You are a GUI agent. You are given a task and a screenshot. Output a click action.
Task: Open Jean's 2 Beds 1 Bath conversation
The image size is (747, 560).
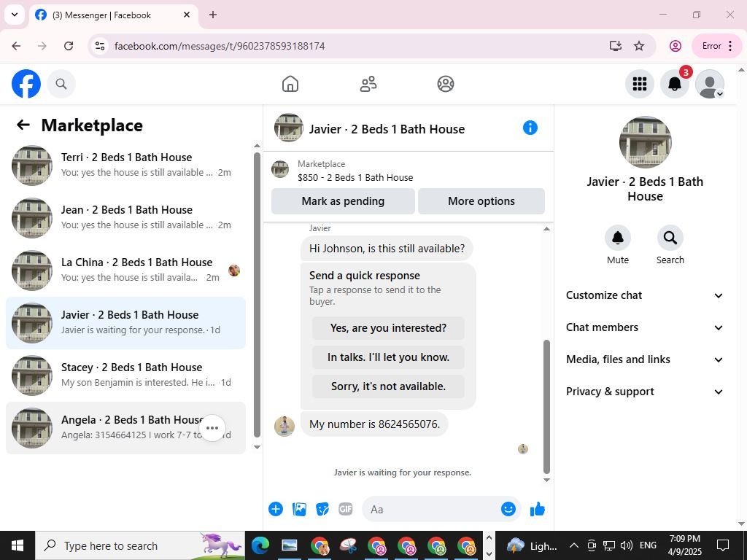125,217
